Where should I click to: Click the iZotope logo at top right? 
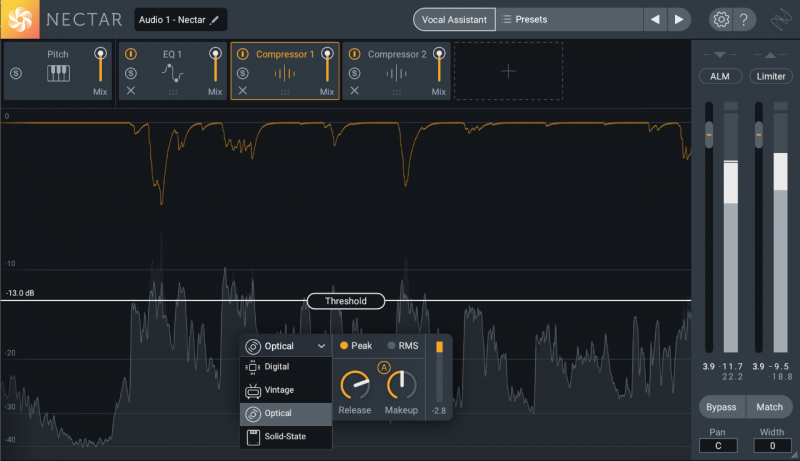[781, 20]
